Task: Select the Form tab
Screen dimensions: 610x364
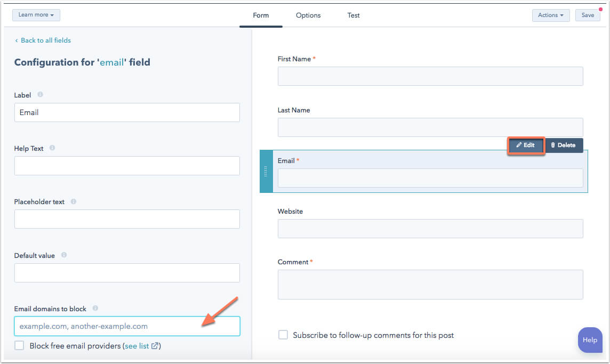Action: point(261,15)
